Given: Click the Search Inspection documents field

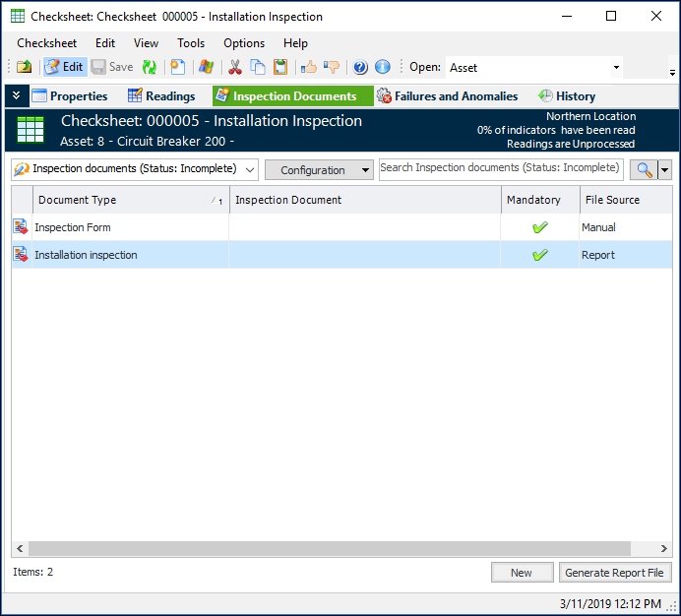Looking at the screenshot, I should pos(500,168).
